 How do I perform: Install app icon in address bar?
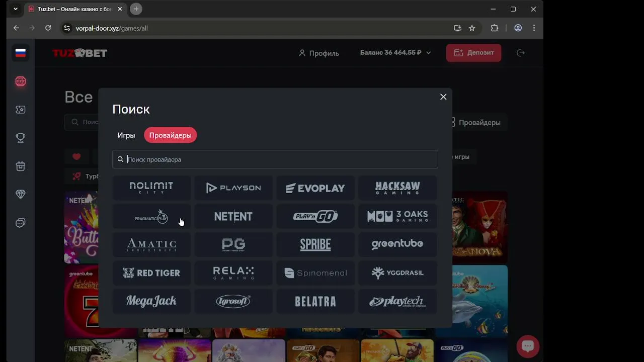[457, 28]
